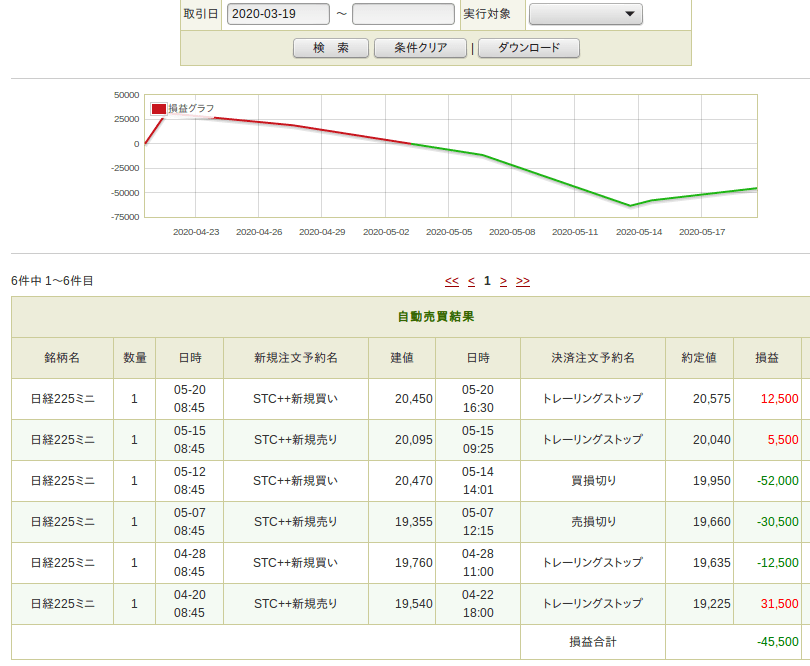Viewport: 810px width, 666px height.
Task: Click the 損益合計 total value -45,500
Action: coord(778,642)
